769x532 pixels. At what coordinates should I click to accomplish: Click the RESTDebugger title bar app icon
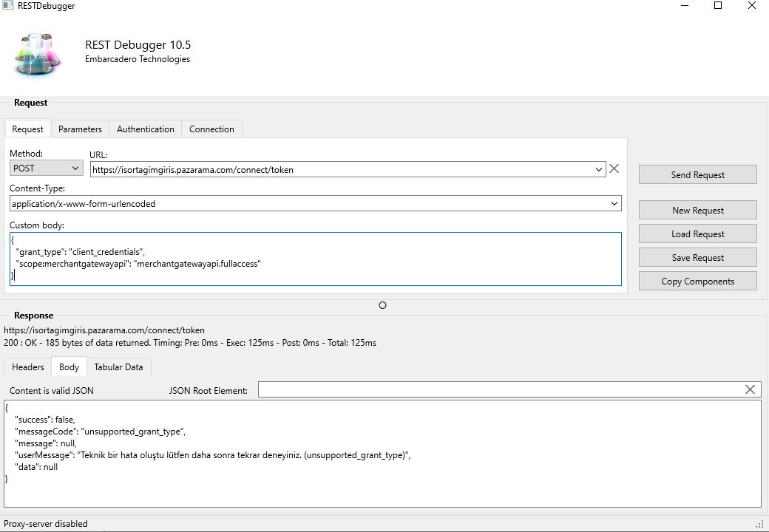click(7, 6)
